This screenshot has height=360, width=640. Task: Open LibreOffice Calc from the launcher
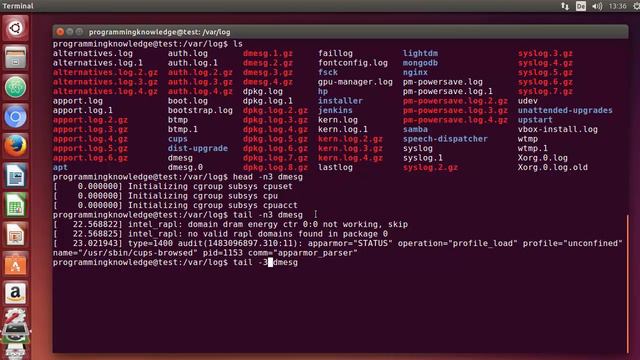click(x=16, y=205)
